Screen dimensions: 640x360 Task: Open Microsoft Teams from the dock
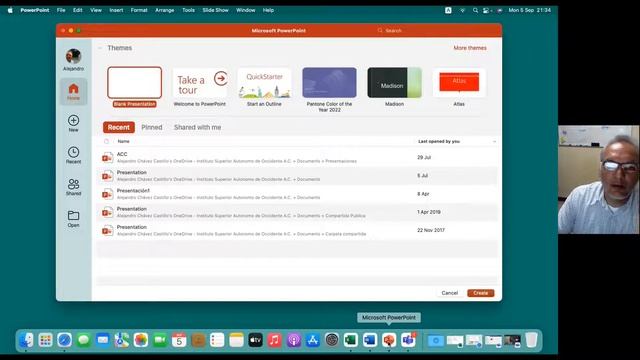pyautogui.click(x=408, y=340)
